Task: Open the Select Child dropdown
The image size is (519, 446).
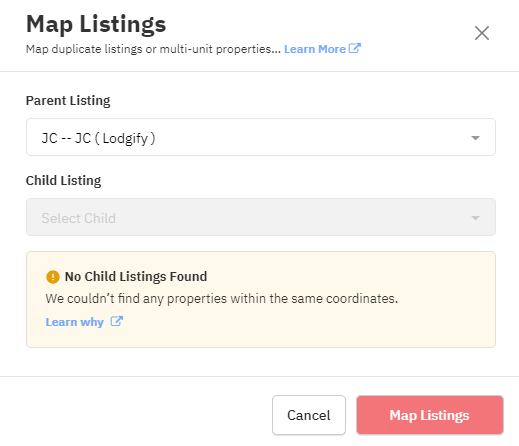Action: tap(261, 217)
